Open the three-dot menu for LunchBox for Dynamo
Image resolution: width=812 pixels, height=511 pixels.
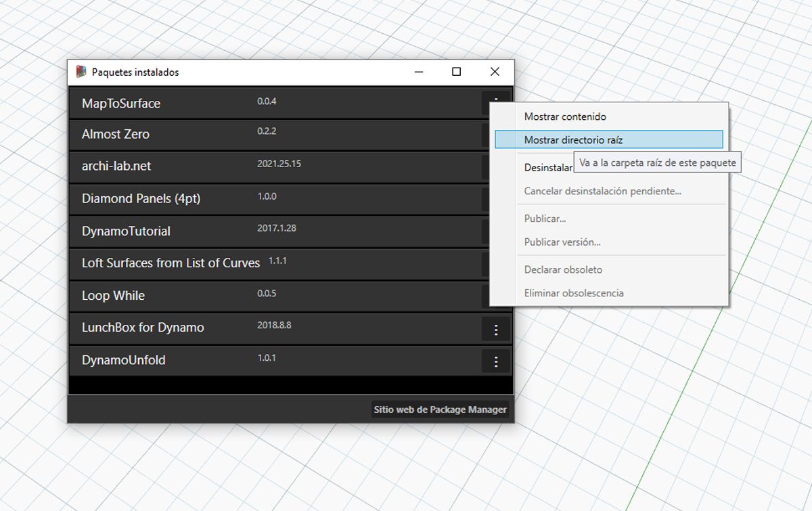(x=496, y=330)
